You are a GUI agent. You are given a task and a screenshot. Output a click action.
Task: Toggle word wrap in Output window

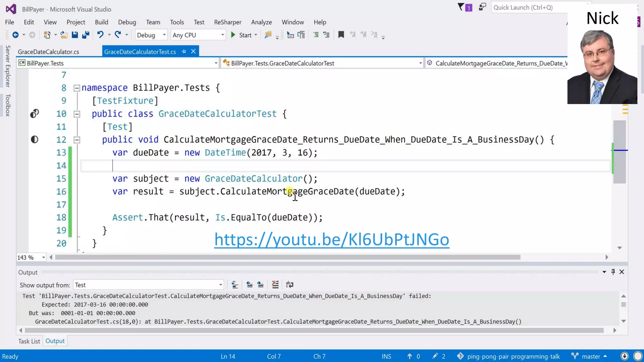click(x=290, y=285)
